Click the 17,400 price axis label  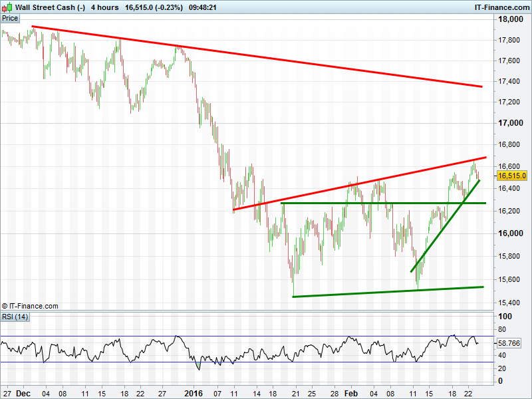(509, 81)
